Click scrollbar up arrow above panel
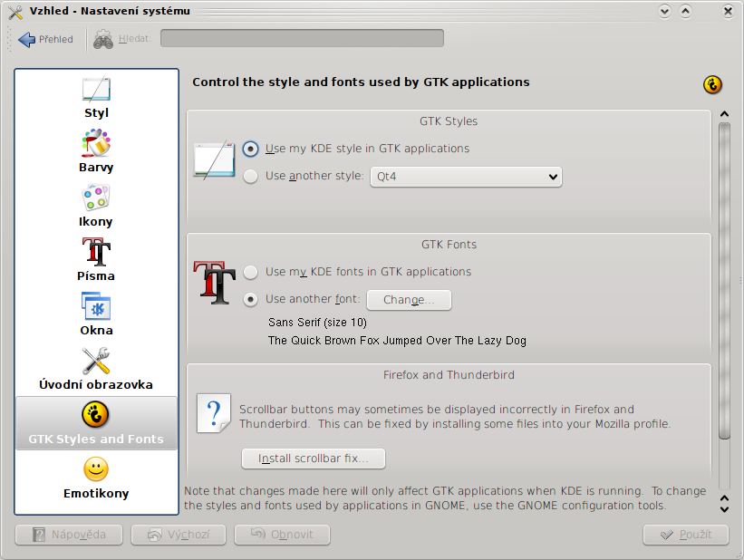 coord(724,114)
